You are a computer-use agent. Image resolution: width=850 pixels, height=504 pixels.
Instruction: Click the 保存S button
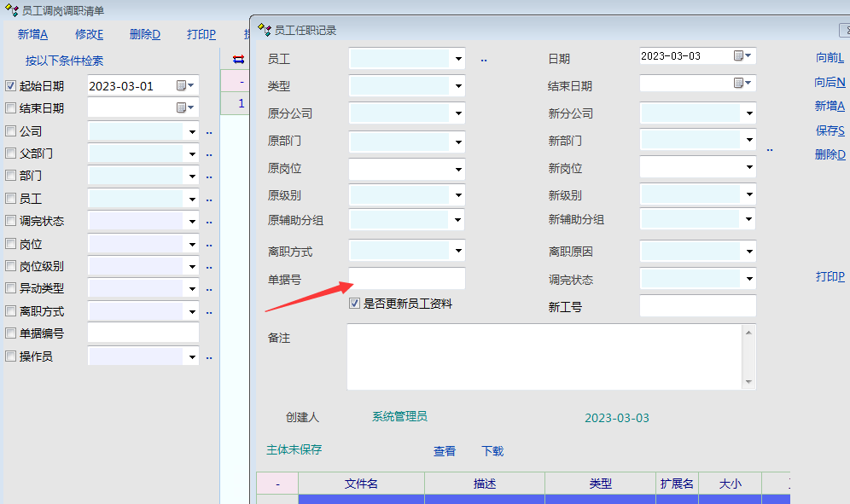[x=830, y=130]
